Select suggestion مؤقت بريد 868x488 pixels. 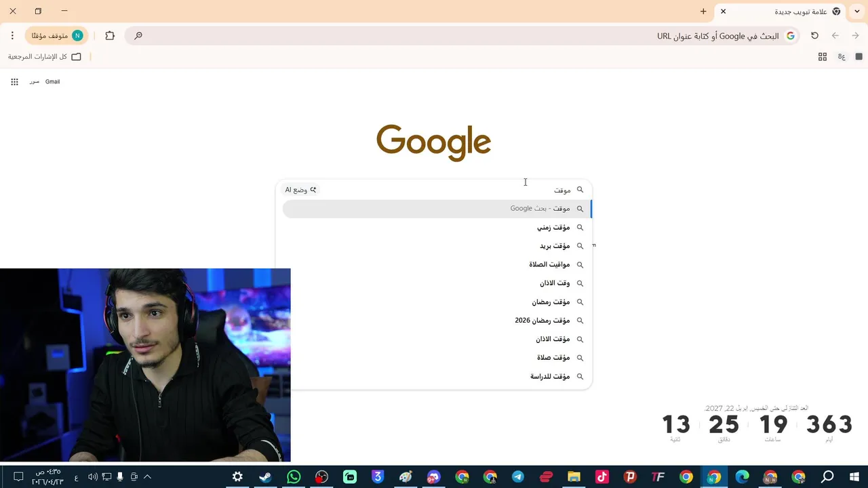pos(437,246)
